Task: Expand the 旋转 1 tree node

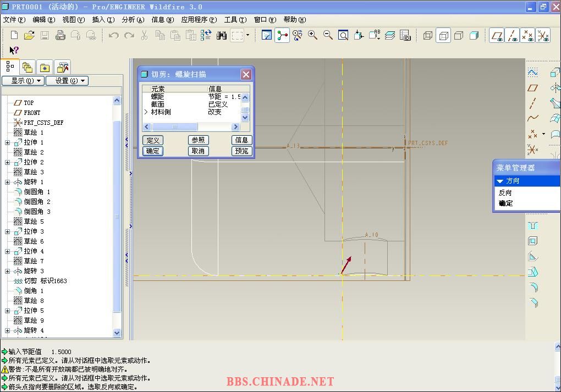Action: pos(8,183)
